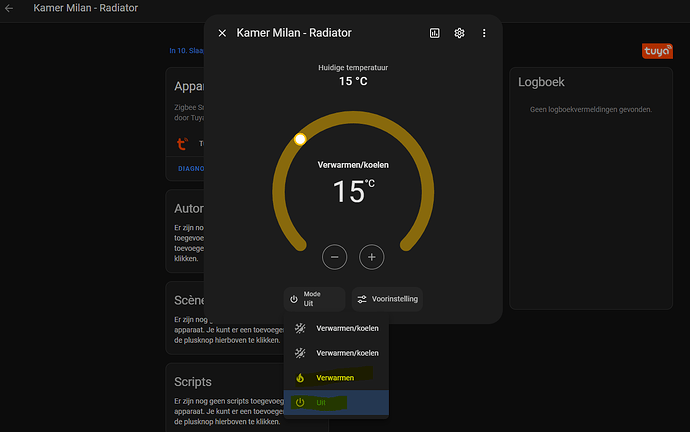The image size is (690, 432).
Task: Click the sliders icon in Voorinstelling button
Action: pyautogui.click(x=362, y=299)
